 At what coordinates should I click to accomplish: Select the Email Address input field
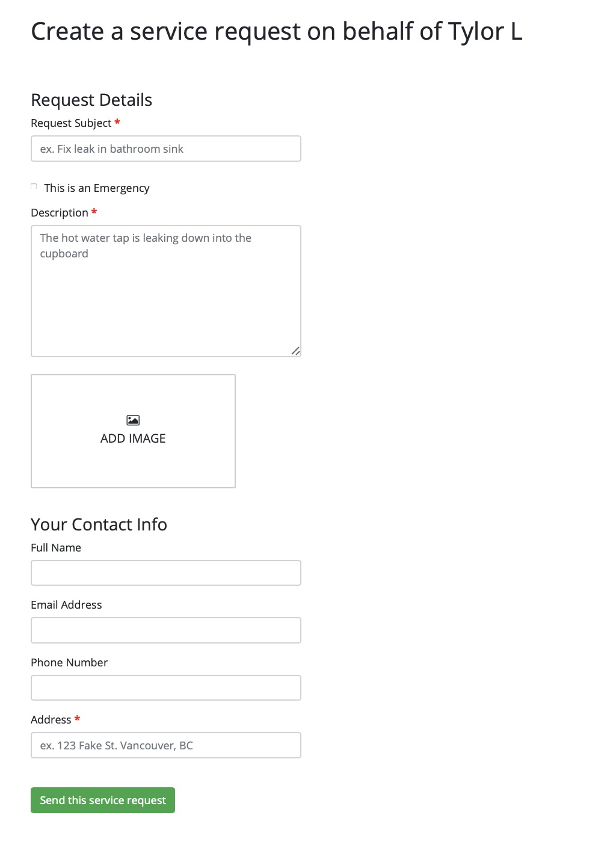click(165, 630)
